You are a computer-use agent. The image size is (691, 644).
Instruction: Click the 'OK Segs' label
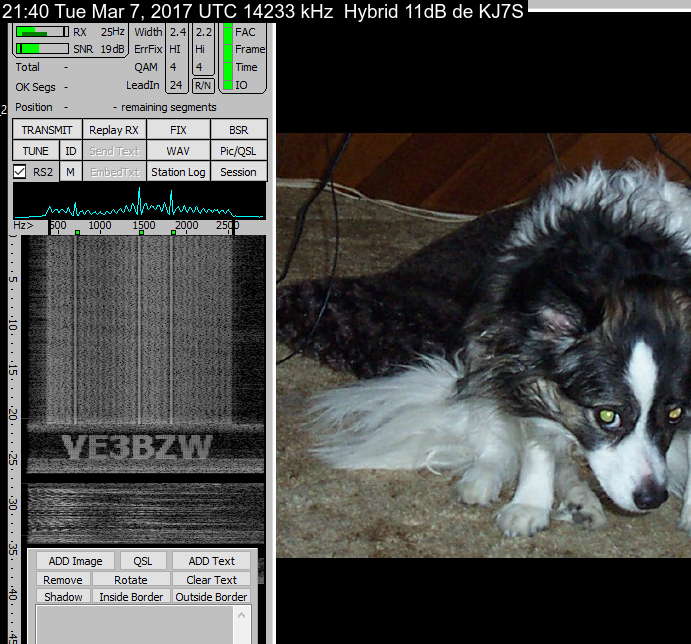click(x=35, y=87)
